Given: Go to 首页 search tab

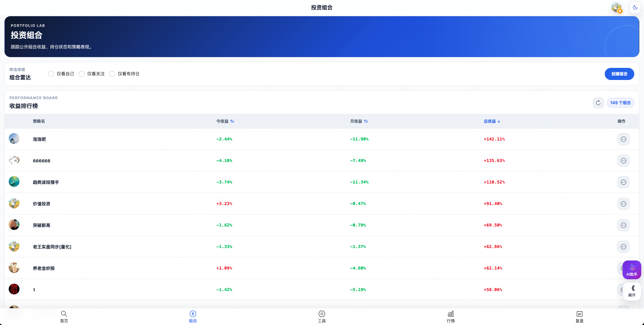Looking at the screenshot, I should coord(64,317).
